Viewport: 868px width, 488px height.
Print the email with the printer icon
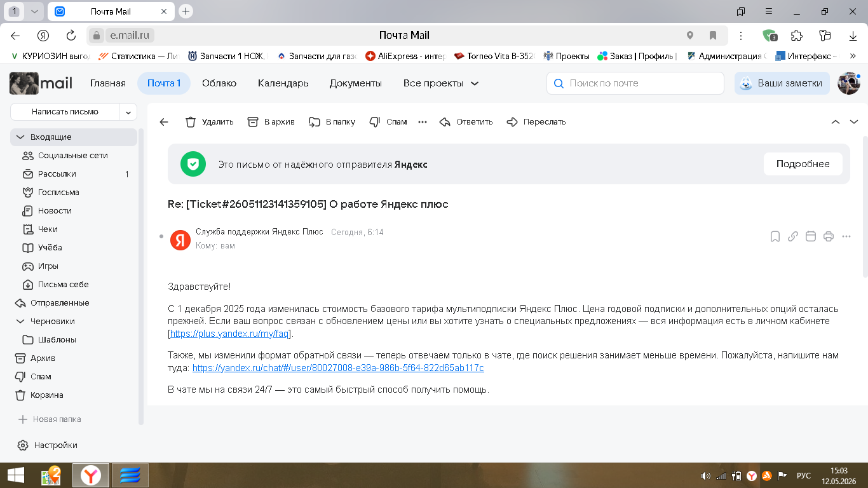point(829,236)
